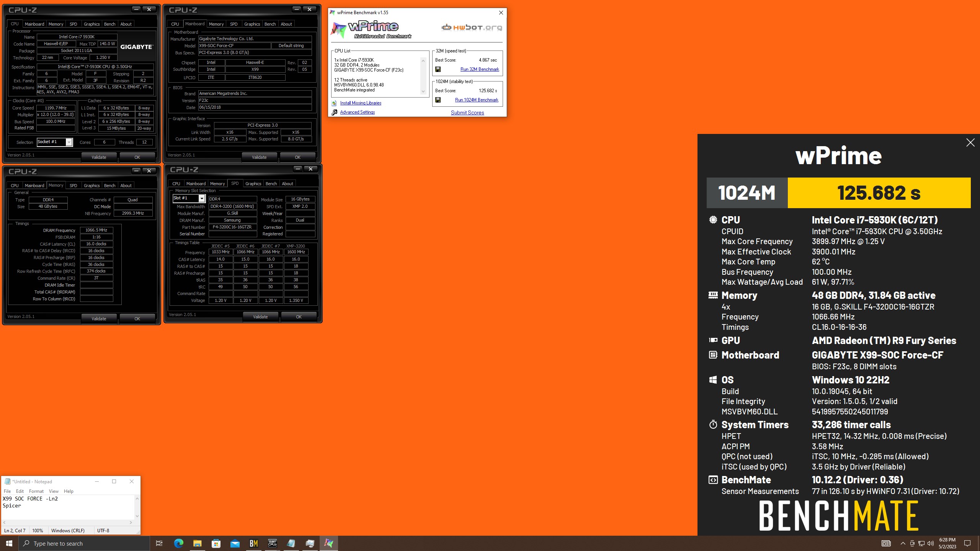This screenshot has width=980, height=551.
Task: Click the Submit Scores link
Action: tap(467, 112)
